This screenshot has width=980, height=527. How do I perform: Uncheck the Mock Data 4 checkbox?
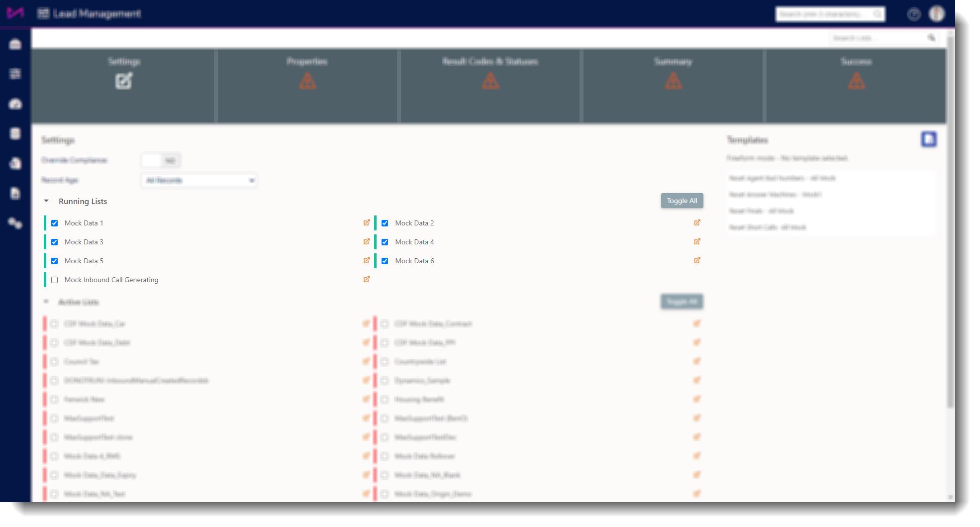pos(385,242)
